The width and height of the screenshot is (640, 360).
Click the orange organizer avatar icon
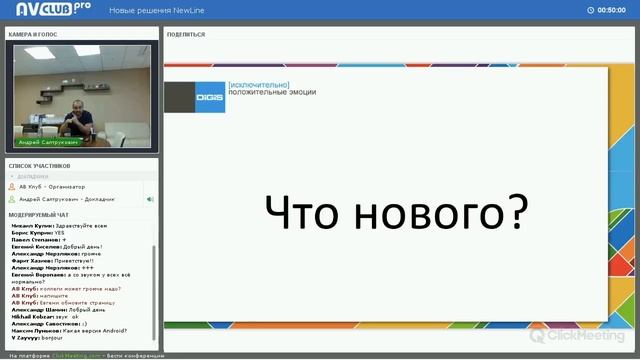[12, 187]
